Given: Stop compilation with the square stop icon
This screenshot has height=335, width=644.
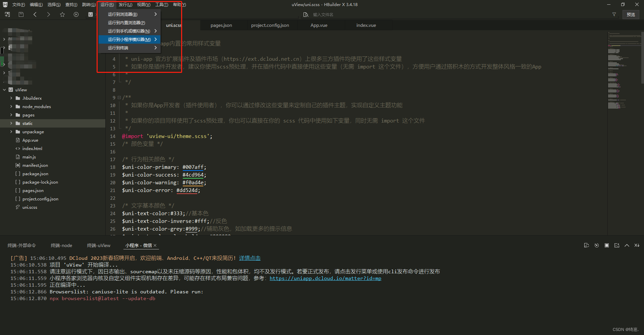Looking at the screenshot, I should click(x=606, y=245).
